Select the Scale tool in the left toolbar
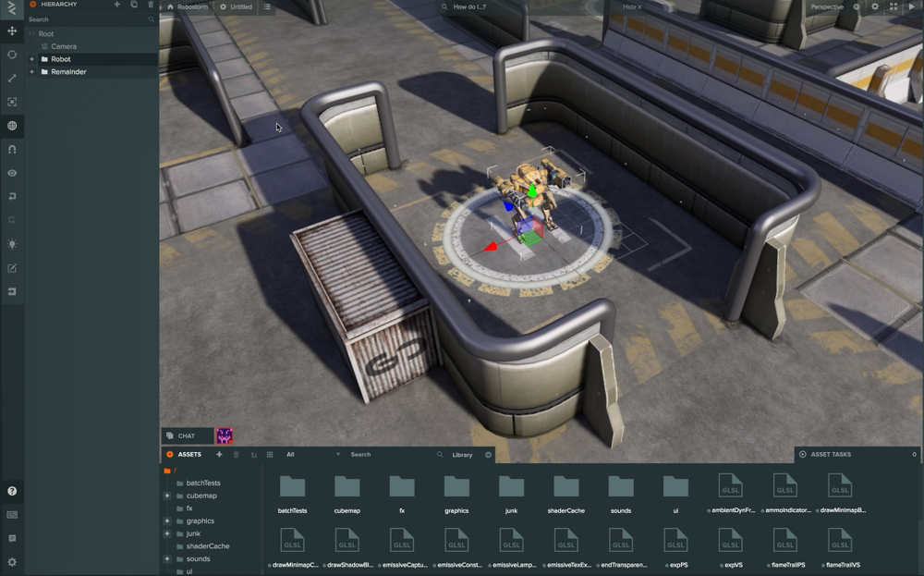The image size is (924, 576). pos(12,78)
